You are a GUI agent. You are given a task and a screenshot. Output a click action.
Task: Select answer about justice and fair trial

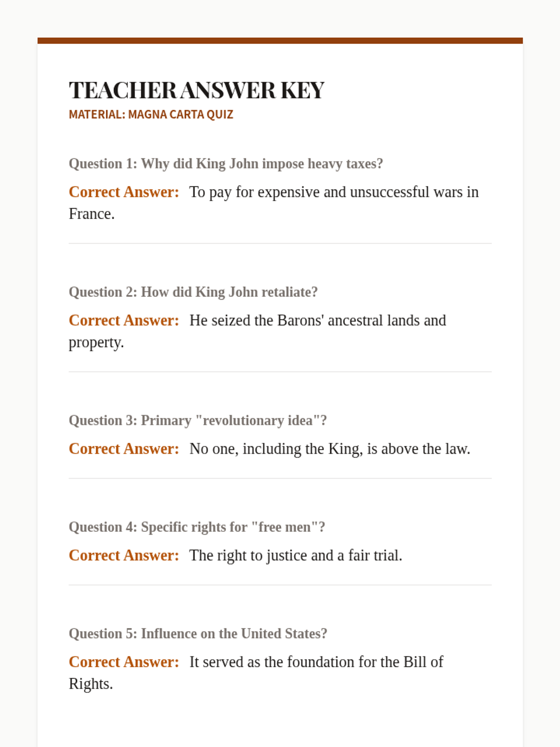[296, 555]
